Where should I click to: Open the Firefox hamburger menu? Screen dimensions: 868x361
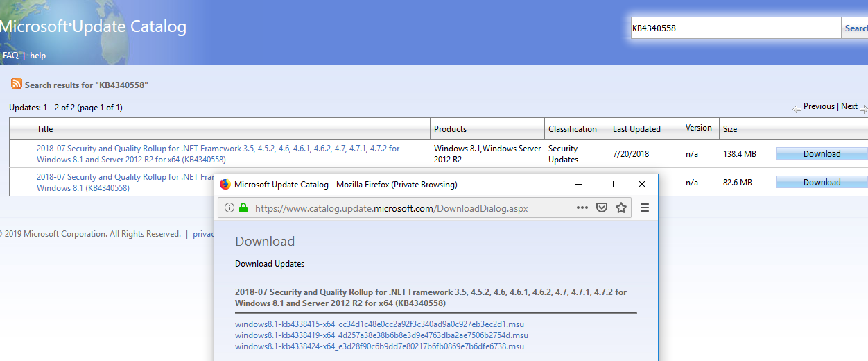[645, 208]
